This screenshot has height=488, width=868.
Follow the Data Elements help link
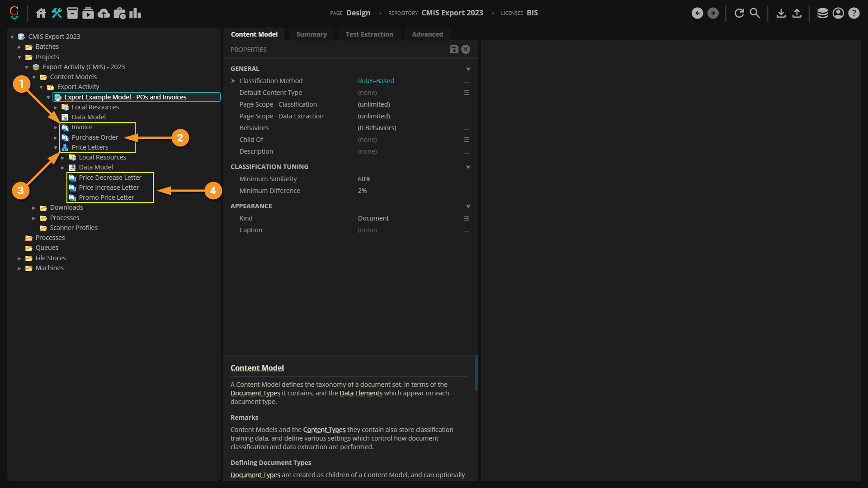pos(360,393)
